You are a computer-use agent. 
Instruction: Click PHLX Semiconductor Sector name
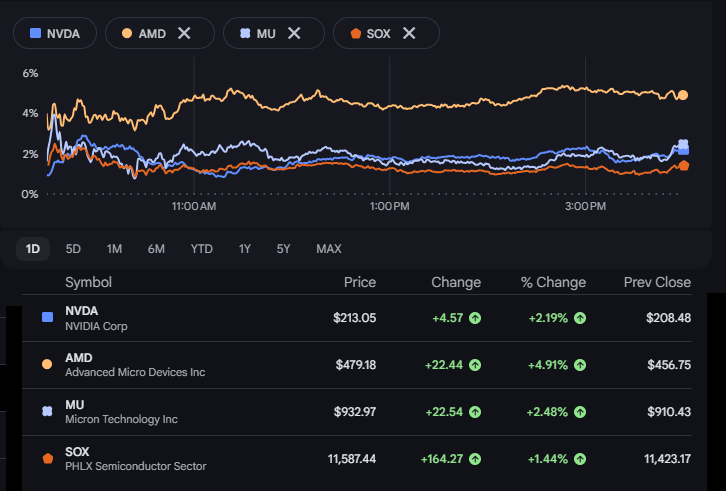click(x=136, y=466)
